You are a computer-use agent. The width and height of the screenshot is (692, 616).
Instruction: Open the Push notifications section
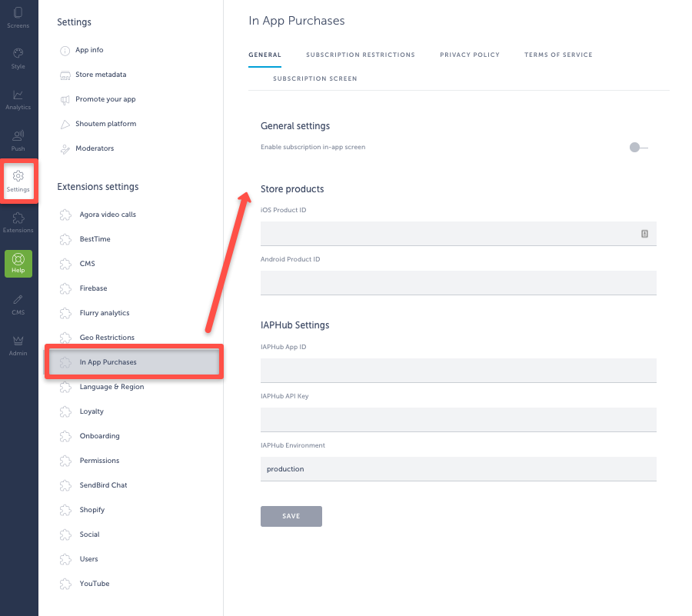18,141
